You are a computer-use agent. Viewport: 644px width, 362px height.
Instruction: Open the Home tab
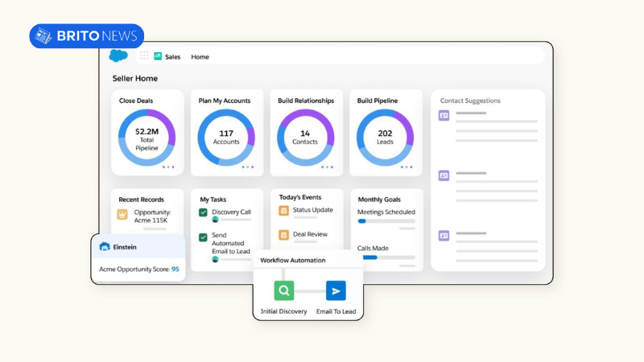(x=200, y=57)
